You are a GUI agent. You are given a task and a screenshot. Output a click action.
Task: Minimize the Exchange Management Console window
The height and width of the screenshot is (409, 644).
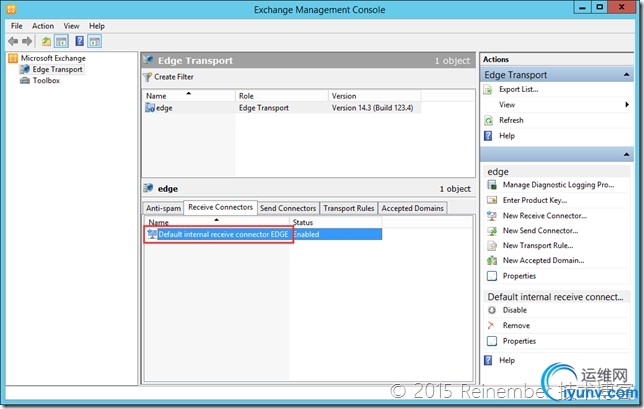(x=582, y=7)
